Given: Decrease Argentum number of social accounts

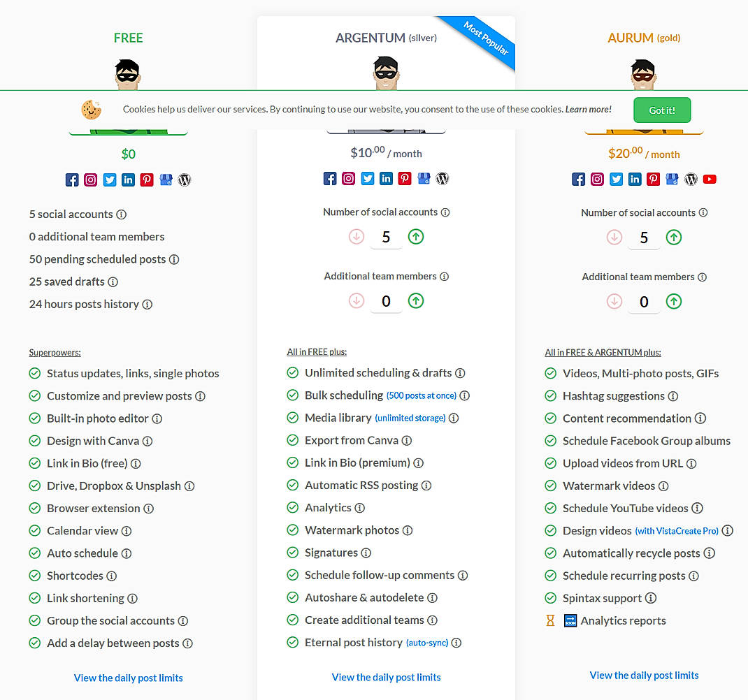Looking at the screenshot, I should click(357, 237).
